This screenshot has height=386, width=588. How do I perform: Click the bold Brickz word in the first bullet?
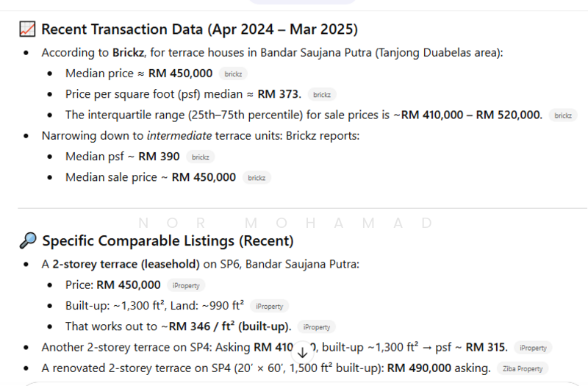point(129,53)
